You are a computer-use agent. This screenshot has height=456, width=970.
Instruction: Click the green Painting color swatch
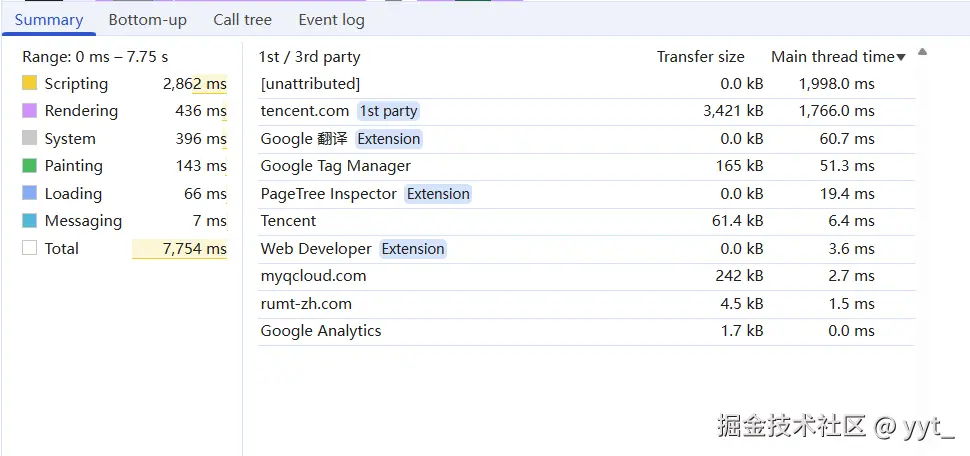tap(29, 166)
